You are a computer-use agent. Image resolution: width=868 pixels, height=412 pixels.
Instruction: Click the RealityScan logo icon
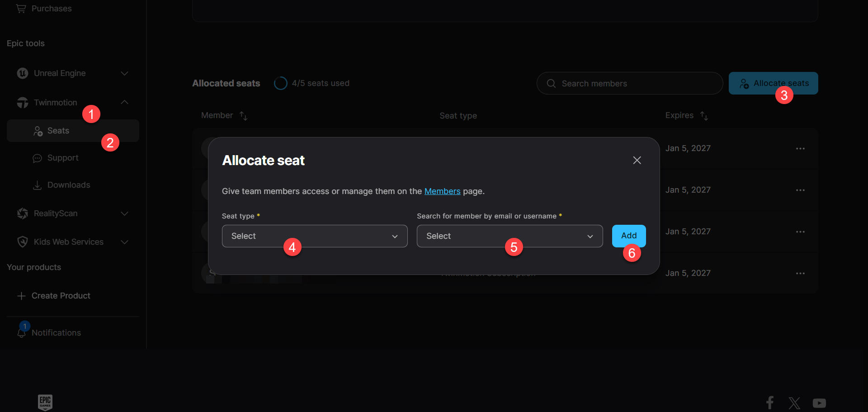tap(22, 213)
